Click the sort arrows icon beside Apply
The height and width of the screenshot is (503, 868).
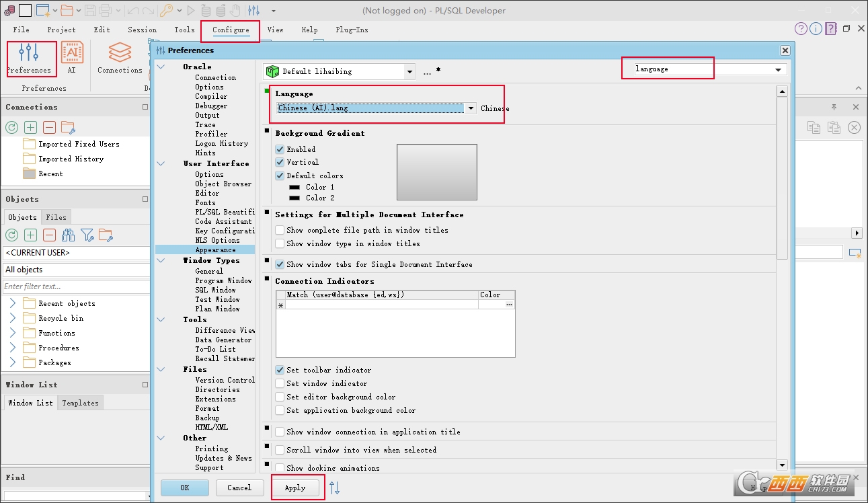tap(334, 488)
